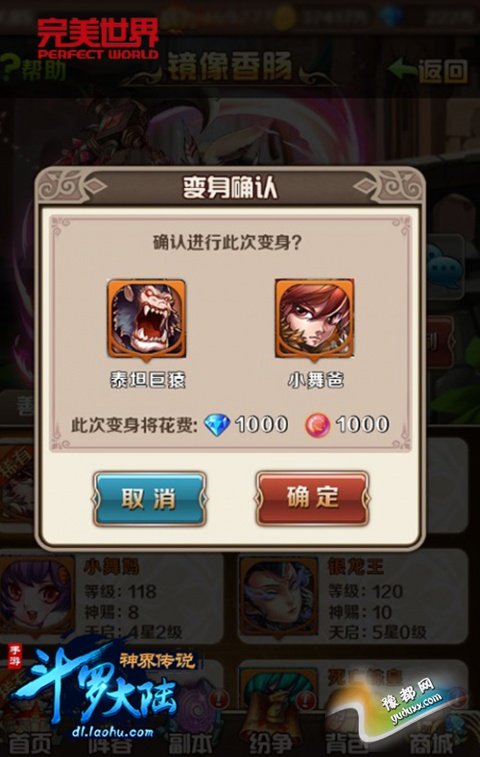Tap the 小舞爸 character portrait icon
This screenshot has width=480, height=757.
(314, 320)
